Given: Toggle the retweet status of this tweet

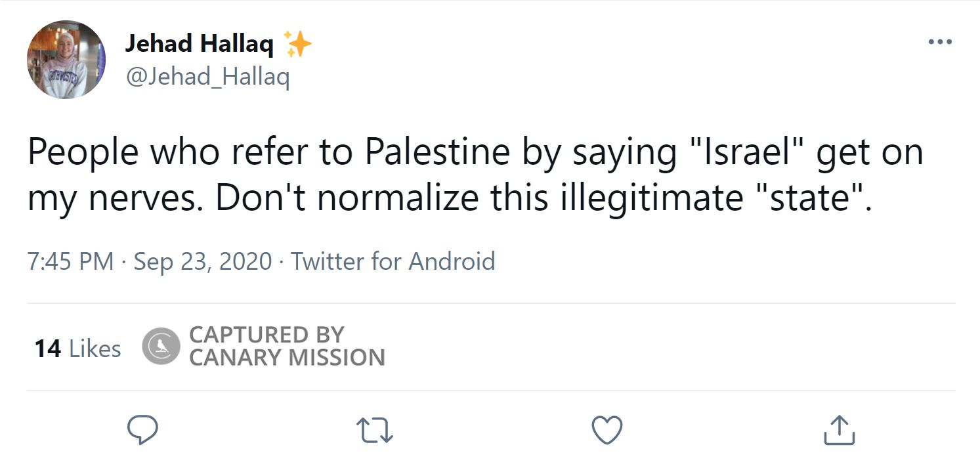Looking at the screenshot, I should 374,430.
